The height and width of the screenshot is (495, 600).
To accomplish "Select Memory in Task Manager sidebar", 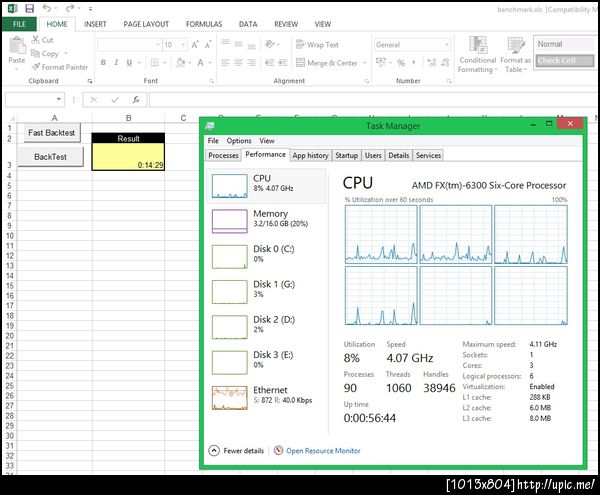I will pos(266,221).
